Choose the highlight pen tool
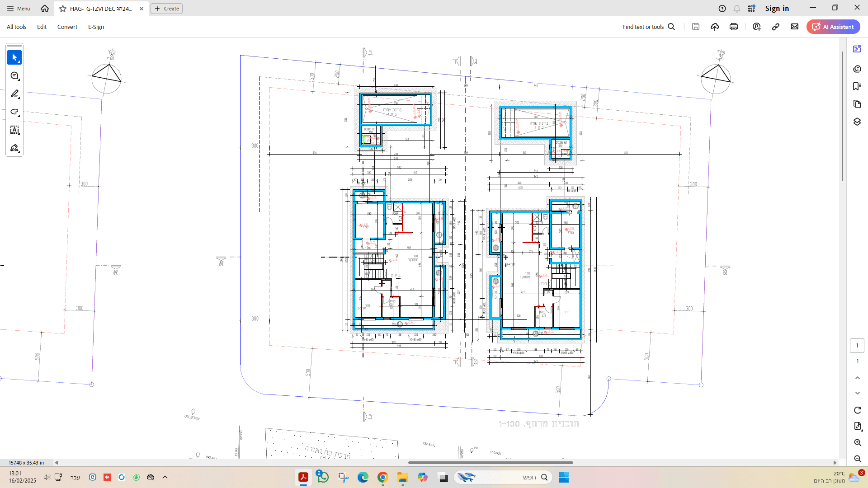Screen dimensions: 868x488 click(x=14, y=94)
